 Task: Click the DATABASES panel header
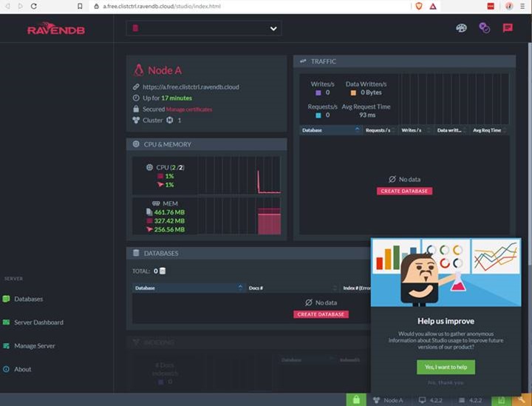(248, 253)
